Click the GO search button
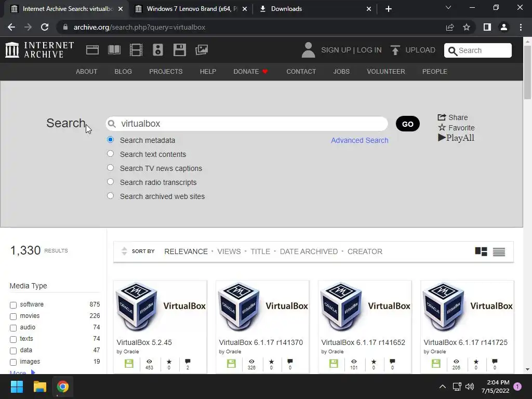The width and height of the screenshot is (532, 399). coord(407,124)
